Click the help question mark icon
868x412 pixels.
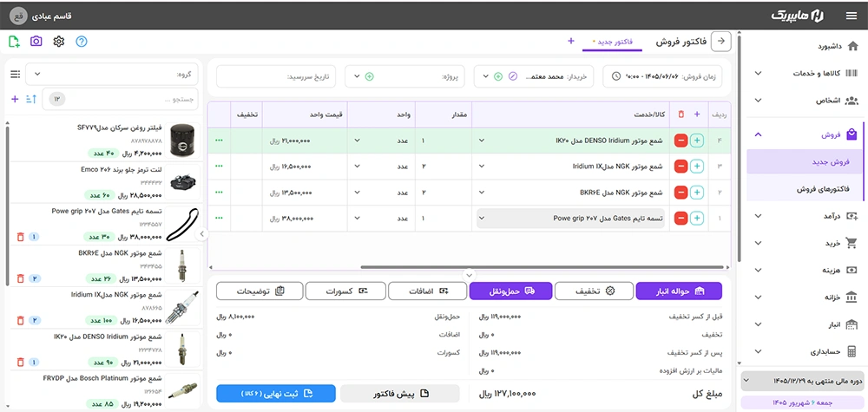tap(82, 41)
